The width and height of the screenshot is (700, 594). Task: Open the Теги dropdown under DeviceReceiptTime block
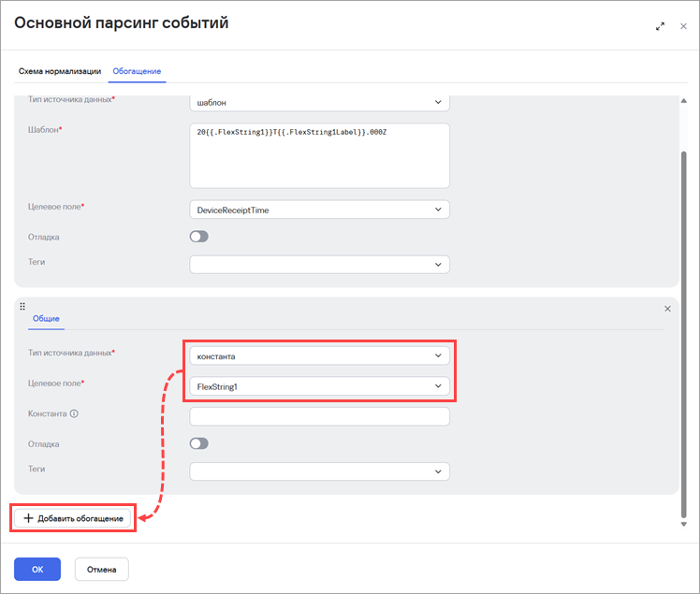click(x=319, y=265)
